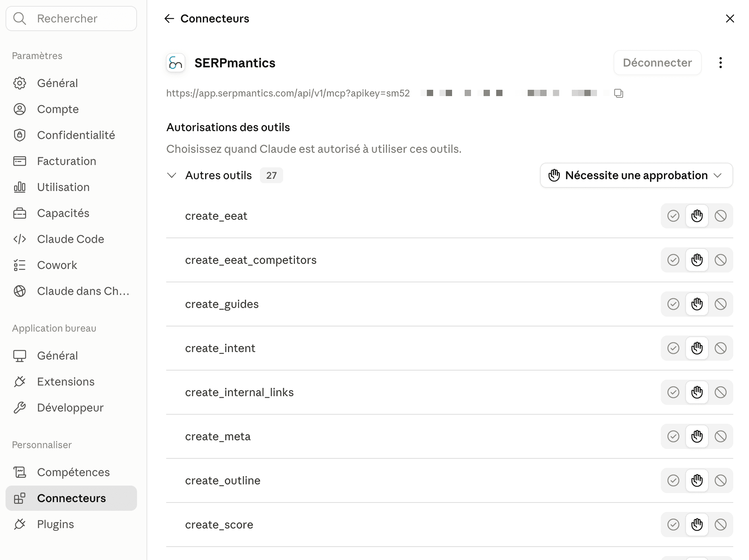View the Utilisation page

[x=71, y=187]
